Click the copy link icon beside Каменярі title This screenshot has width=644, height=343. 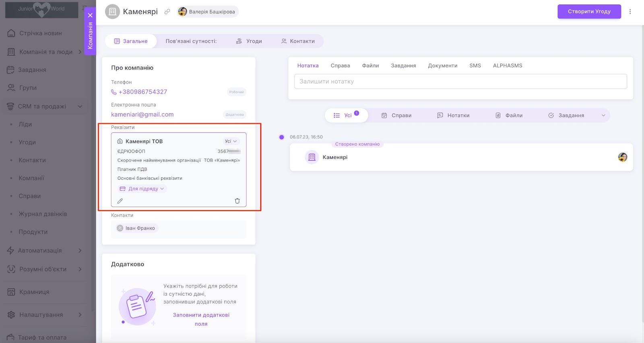coord(167,12)
